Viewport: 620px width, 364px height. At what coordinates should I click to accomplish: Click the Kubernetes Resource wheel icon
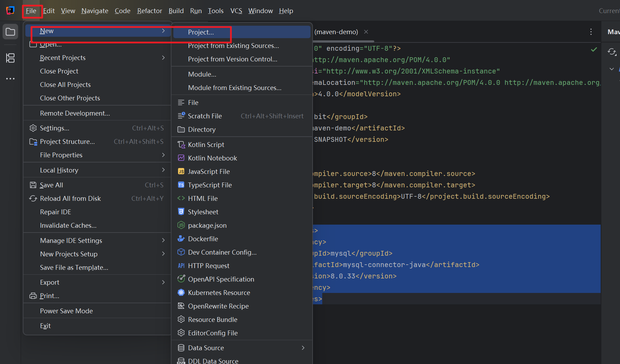(181, 292)
